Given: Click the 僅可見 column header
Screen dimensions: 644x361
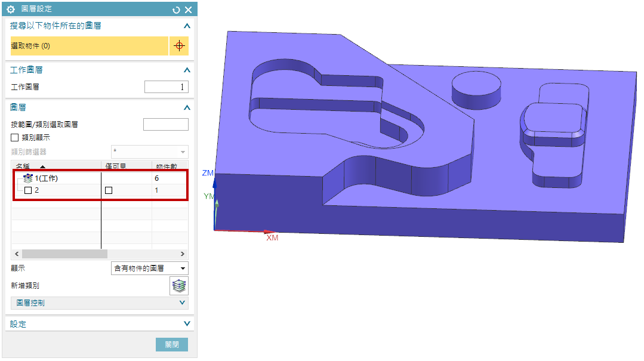Looking at the screenshot, I should (127, 166).
